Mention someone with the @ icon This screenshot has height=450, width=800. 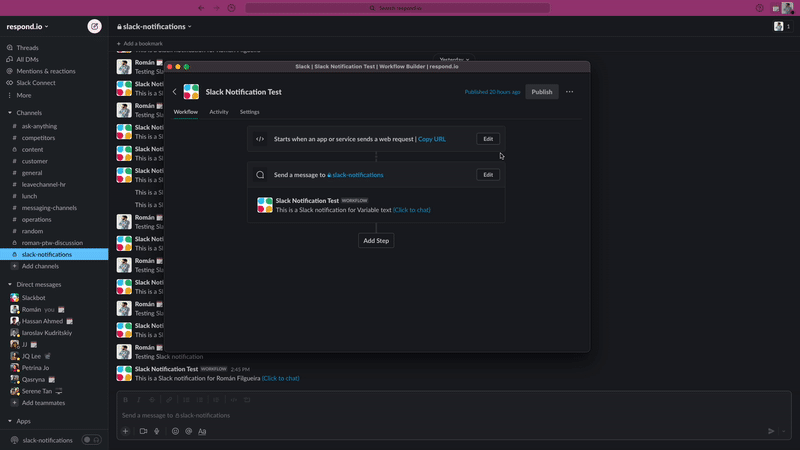pos(188,431)
